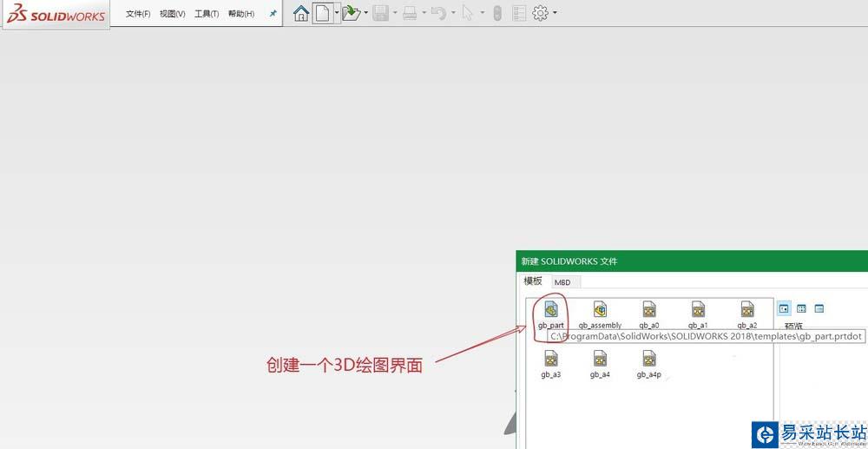Open the 视图(V) menu
The width and height of the screenshot is (868, 449).
(x=172, y=14)
